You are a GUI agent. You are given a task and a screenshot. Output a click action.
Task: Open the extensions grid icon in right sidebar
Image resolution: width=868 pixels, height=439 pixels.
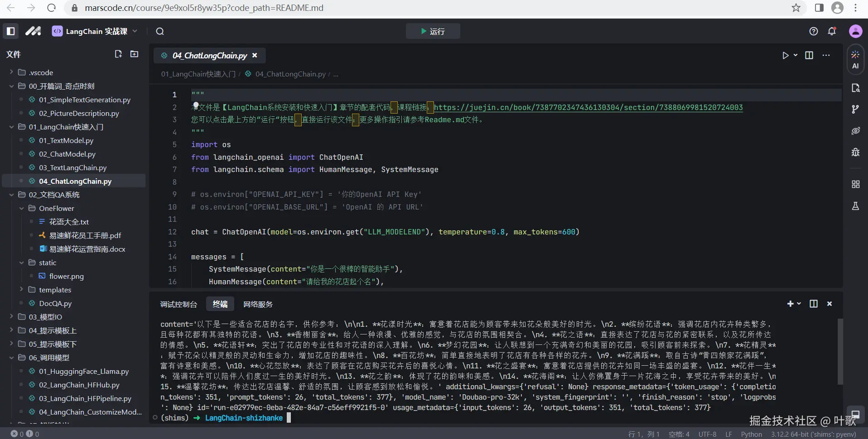(855, 184)
